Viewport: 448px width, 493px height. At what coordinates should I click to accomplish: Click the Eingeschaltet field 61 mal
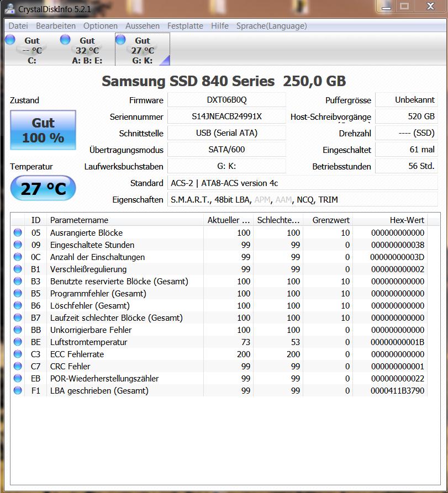click(x=406, y=150)
